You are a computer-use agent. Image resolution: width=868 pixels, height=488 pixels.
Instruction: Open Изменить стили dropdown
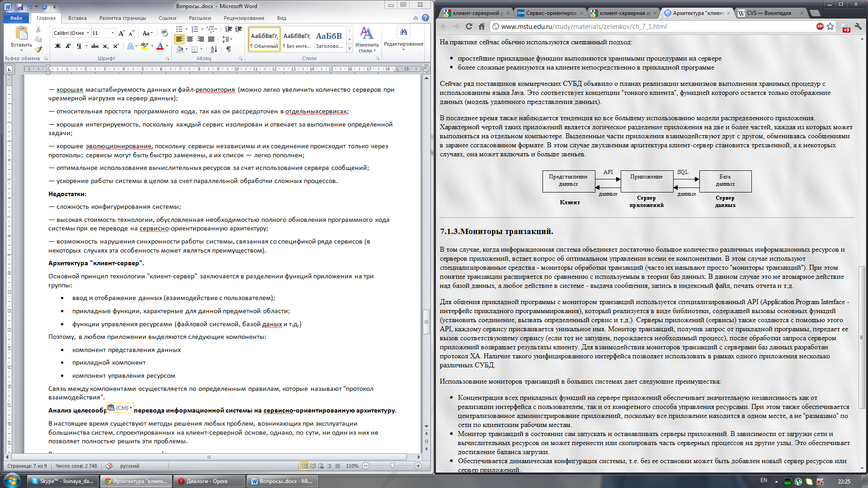(x=367, y=40)
